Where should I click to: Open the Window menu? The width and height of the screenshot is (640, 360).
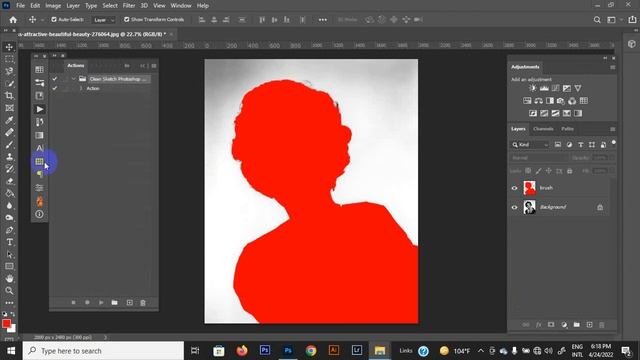181,6
